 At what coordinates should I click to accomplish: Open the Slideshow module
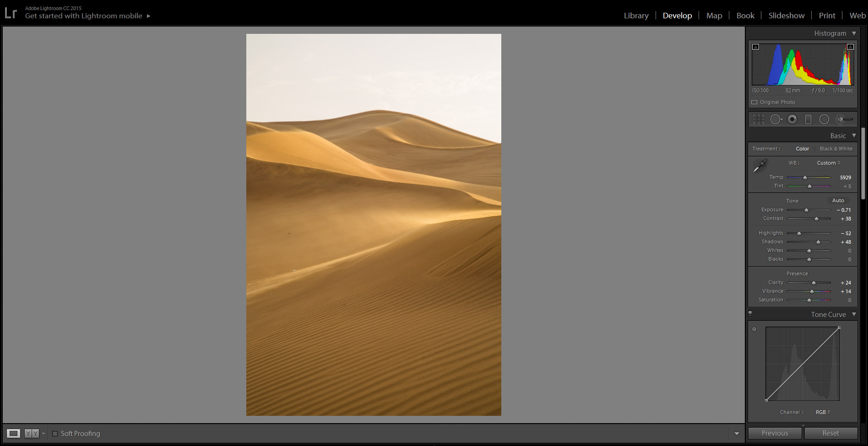[x=787, y=16]
